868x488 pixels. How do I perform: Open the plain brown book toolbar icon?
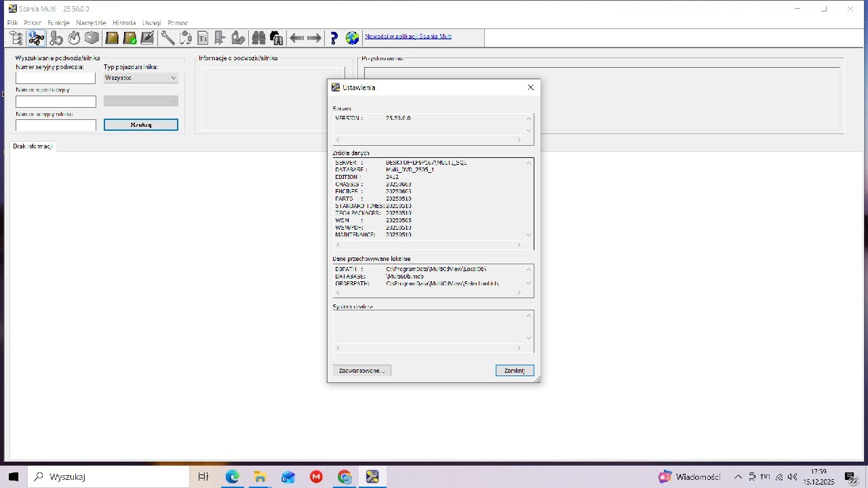[x=112, y=38]
